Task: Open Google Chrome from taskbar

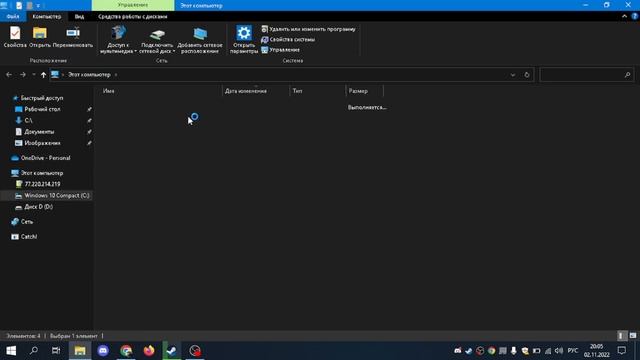Action: (126, 351)
